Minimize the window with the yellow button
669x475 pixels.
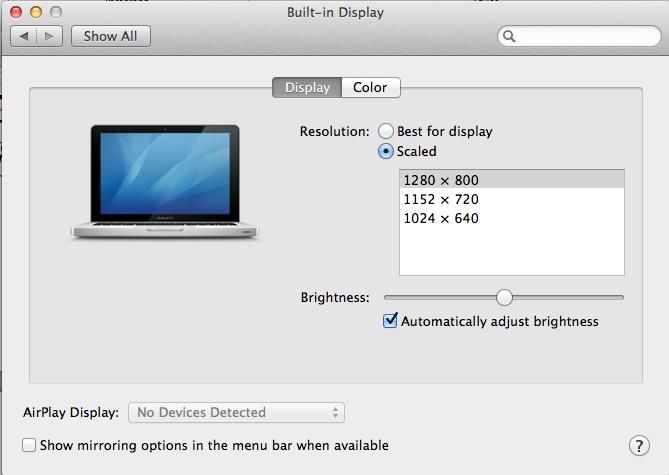36,12
